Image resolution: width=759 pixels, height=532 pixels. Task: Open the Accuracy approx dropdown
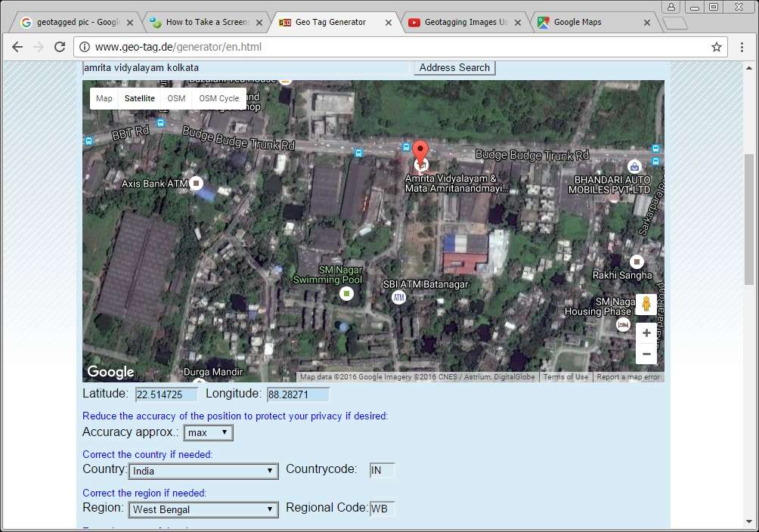click(208, 433)
